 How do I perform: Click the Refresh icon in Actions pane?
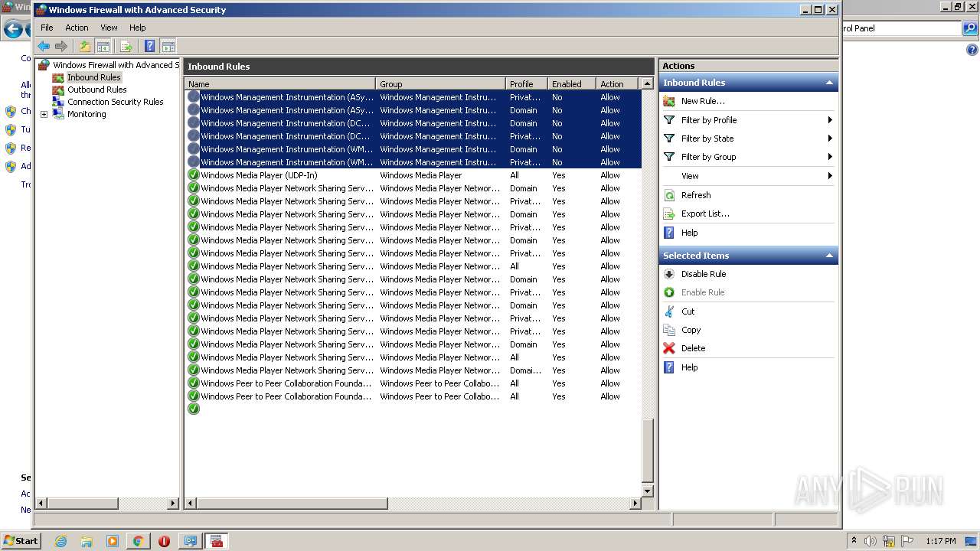(x=669, y=195)
